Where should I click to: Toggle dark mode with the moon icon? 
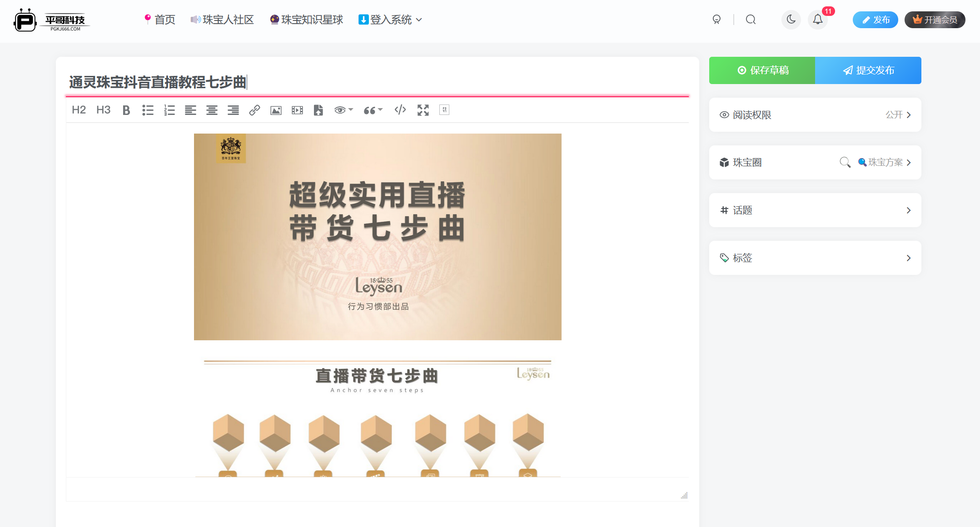791,20
